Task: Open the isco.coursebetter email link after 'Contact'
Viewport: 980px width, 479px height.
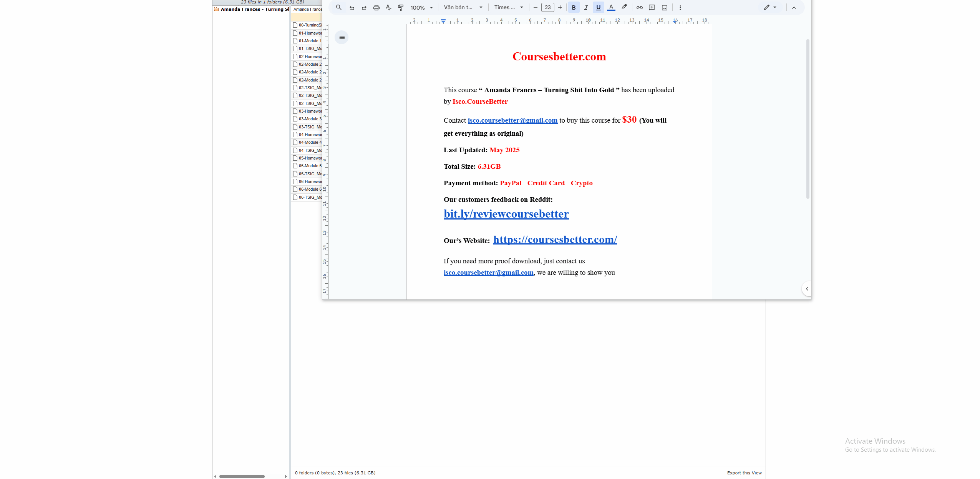Action: [512, 120]
